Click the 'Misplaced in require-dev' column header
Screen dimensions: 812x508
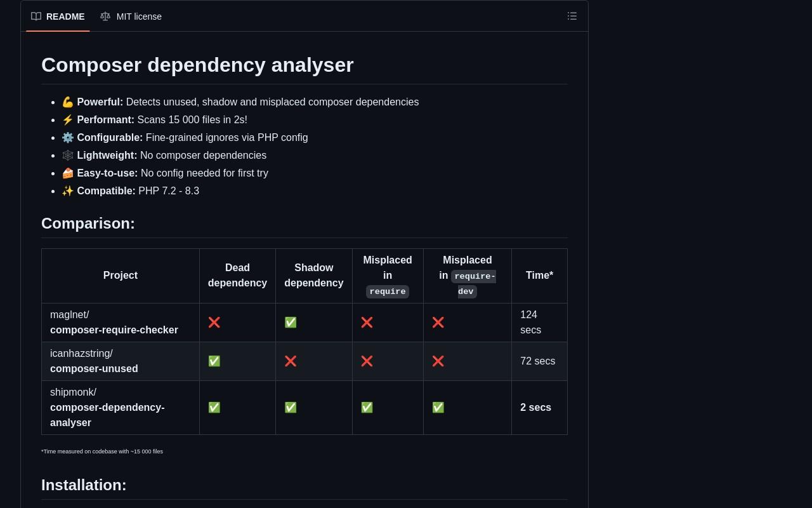[468, 276]
